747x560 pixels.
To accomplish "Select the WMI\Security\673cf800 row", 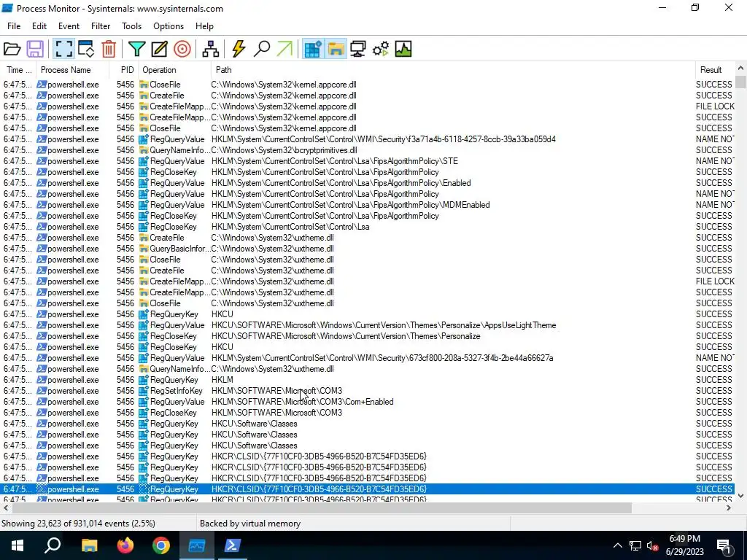I will point(368,358).
